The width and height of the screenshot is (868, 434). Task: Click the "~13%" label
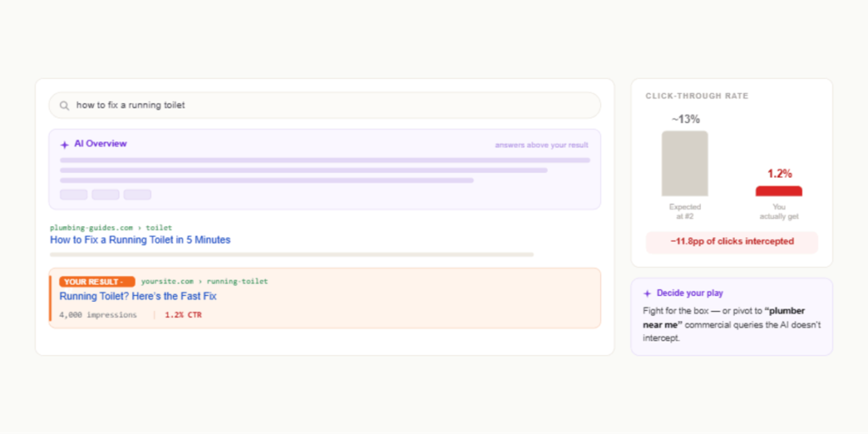(686, 119)
